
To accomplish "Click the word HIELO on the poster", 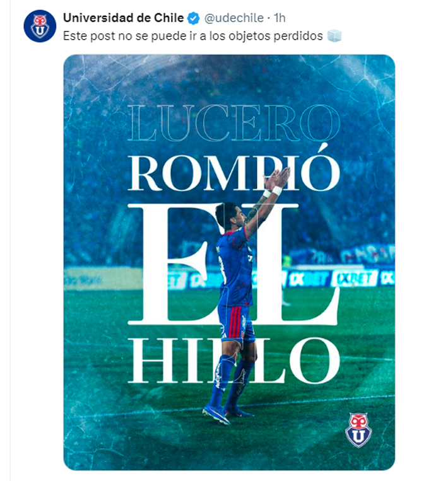I will point(234,361).
